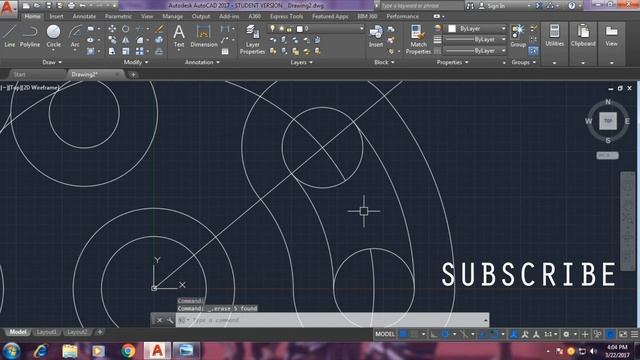Open the AutoCAD application menu logo
Image resolution: width=640 pixels, height=360 pixels.
(x=8, y=8)
